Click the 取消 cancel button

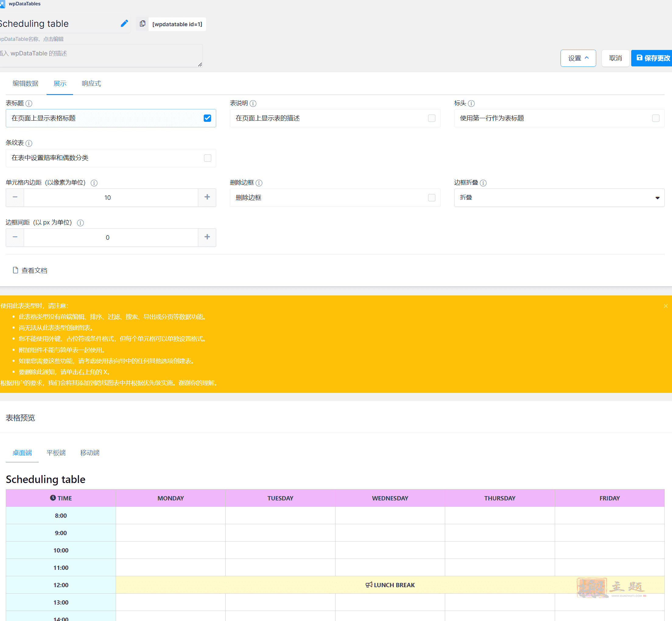615,58
